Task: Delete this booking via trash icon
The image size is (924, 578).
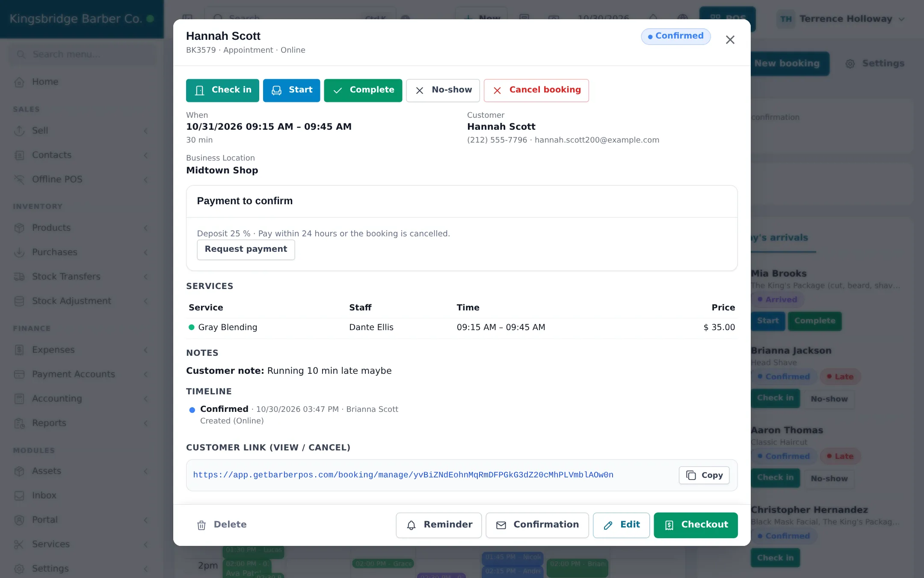Action: 222,525
